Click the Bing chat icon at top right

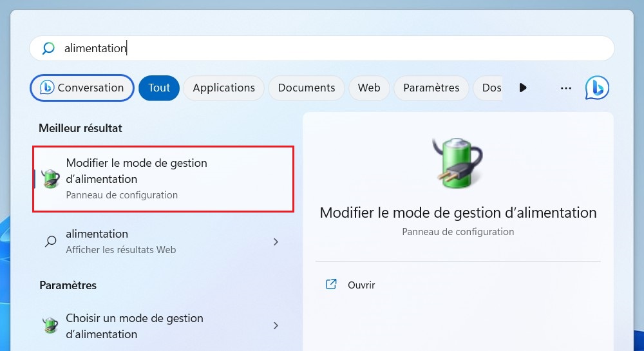click(597, 88)
